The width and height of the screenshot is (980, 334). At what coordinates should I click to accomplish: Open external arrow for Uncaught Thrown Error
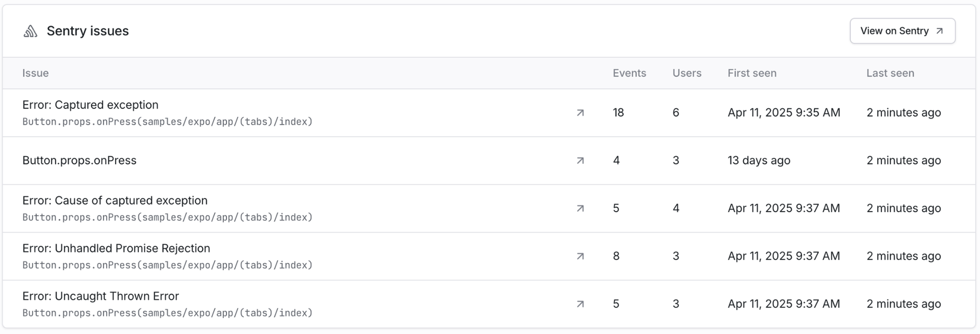click(x=580, y=304)
